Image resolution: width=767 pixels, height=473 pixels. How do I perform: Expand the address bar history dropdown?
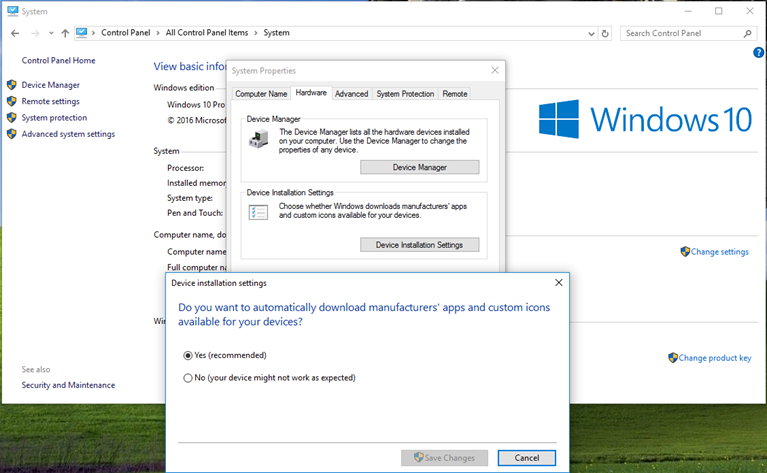pyautogui.click(x=591, y=34)
